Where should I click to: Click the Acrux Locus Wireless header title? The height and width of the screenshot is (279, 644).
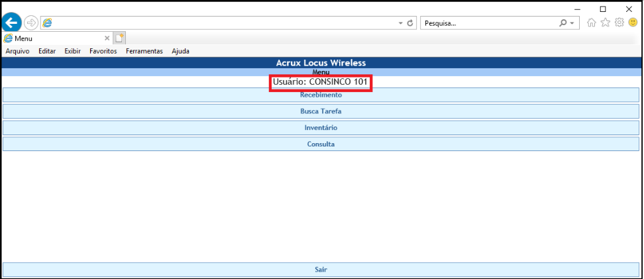(321, 63)
